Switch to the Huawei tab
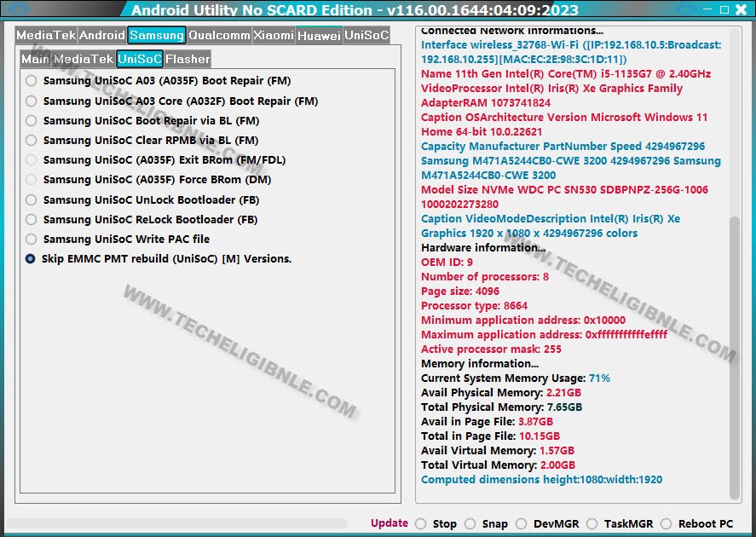This screenshot has width=756, height=537. pyautogui.click(x=319, y=35)
